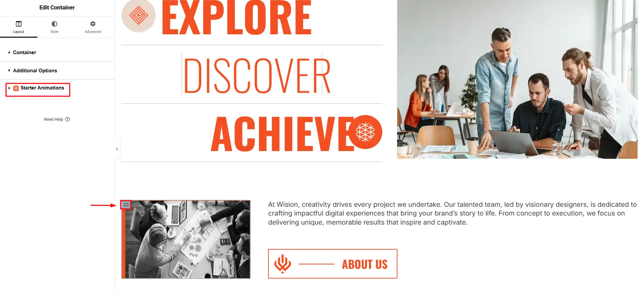Select the container handle on the meeting image

tap(126, 205)
